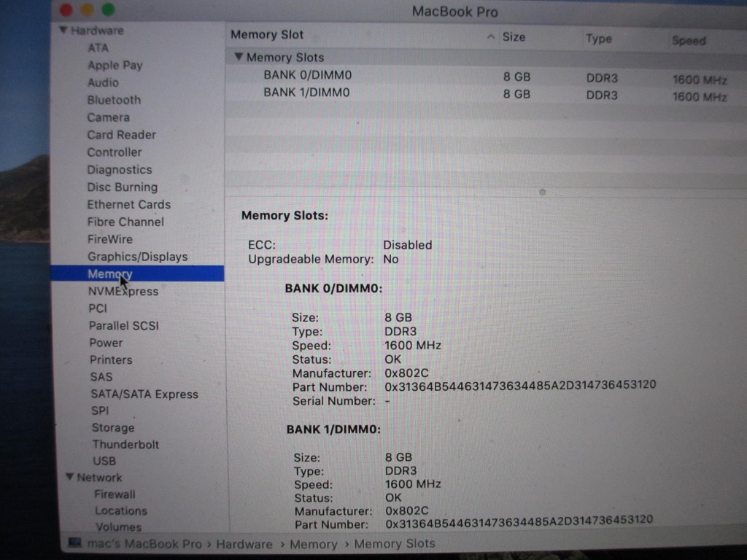
Task: Click Hardware in the path bar
Action: (244, 544)
